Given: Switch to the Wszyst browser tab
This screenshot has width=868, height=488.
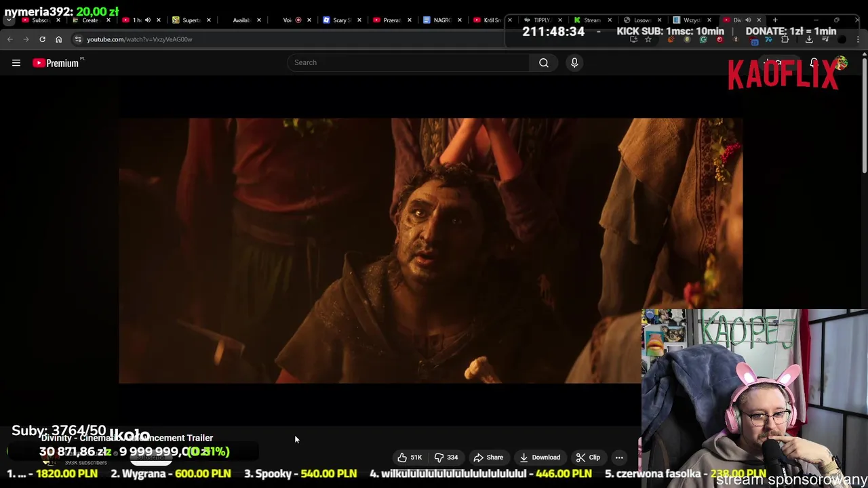Looking at the screenshot, I should (x=692, y=20).
